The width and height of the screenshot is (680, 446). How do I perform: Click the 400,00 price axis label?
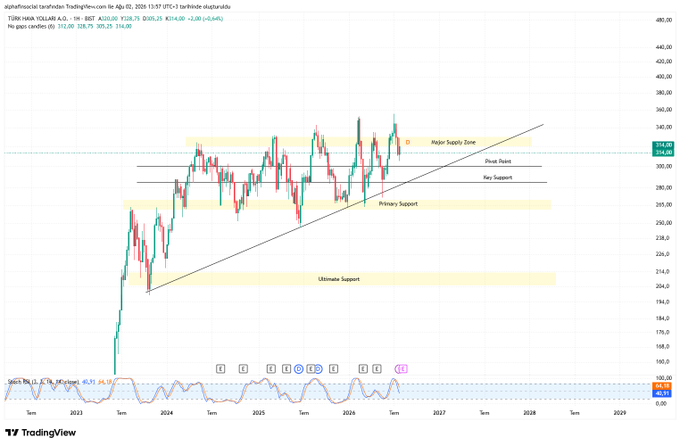(x=664, y=77)
